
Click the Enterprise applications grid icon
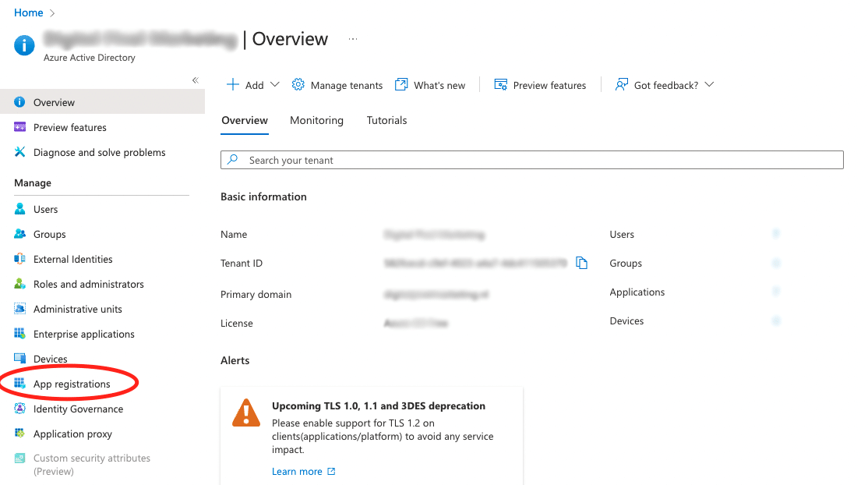[19, 334]
